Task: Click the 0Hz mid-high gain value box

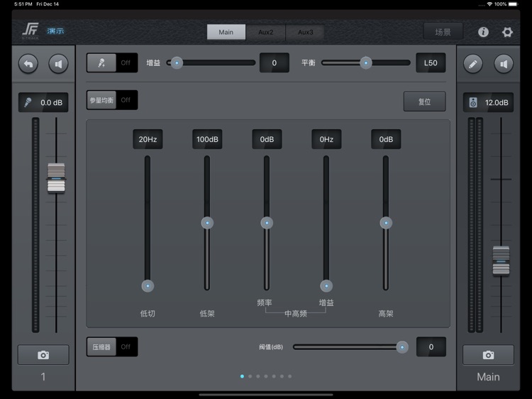Action: coord(326,139)
